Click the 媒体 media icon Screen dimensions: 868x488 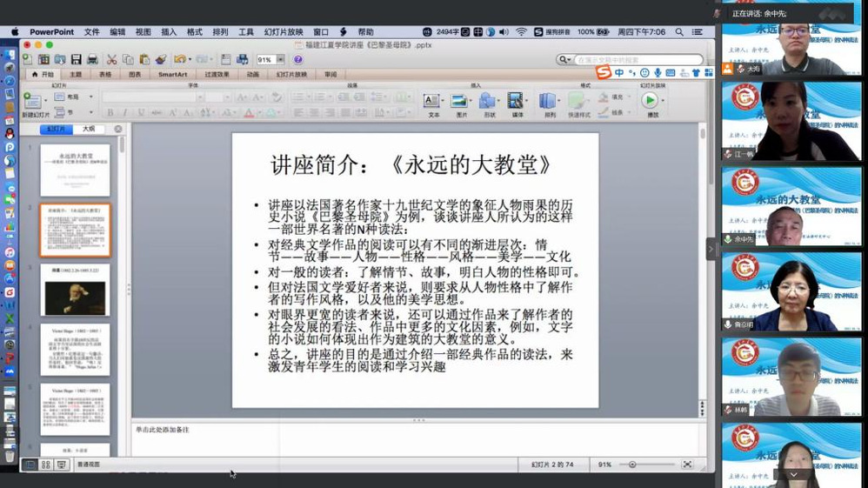coord(517,103)
